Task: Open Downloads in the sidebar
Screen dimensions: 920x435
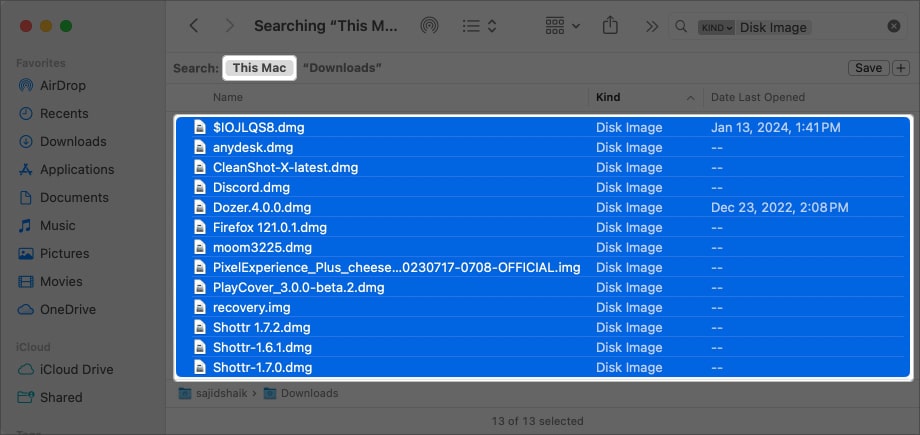Action: click(x=73, y=142)
